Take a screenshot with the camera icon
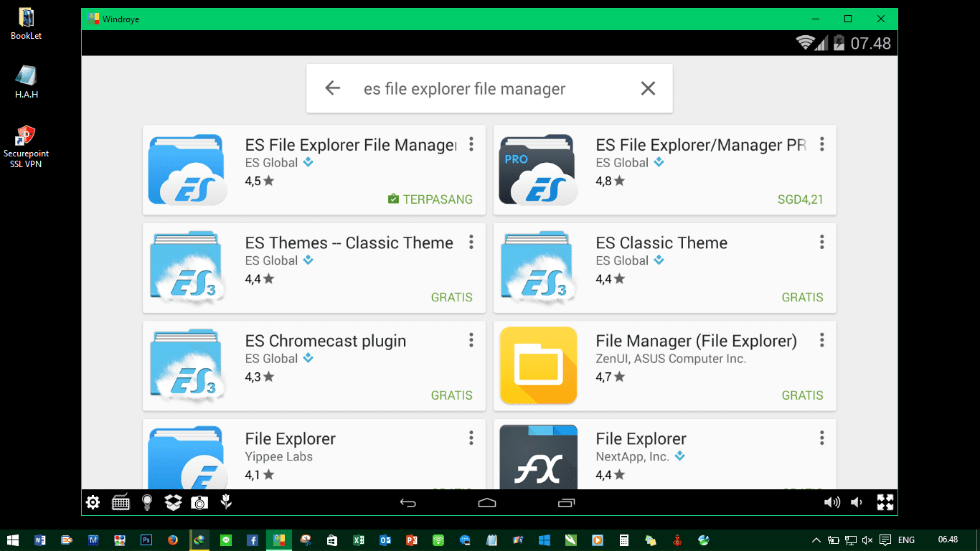Image resolution: width=980 pixels, height=551 pixels. pyautogui.click(x=199, y=502)
